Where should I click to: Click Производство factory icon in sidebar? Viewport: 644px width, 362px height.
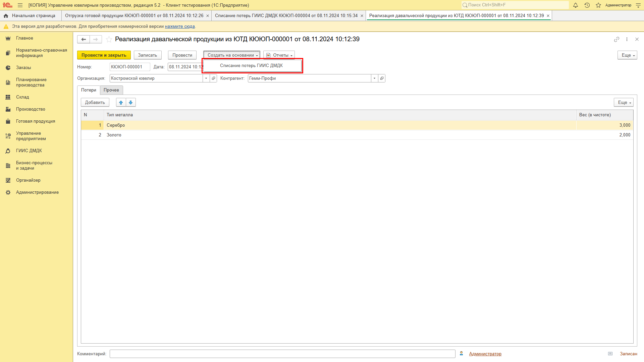pos(8,109)
